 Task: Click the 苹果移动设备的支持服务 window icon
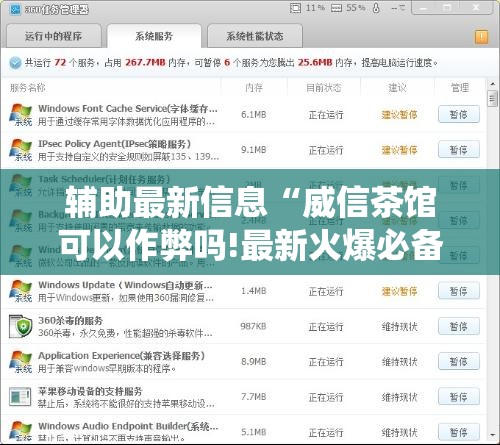(20, 396)
